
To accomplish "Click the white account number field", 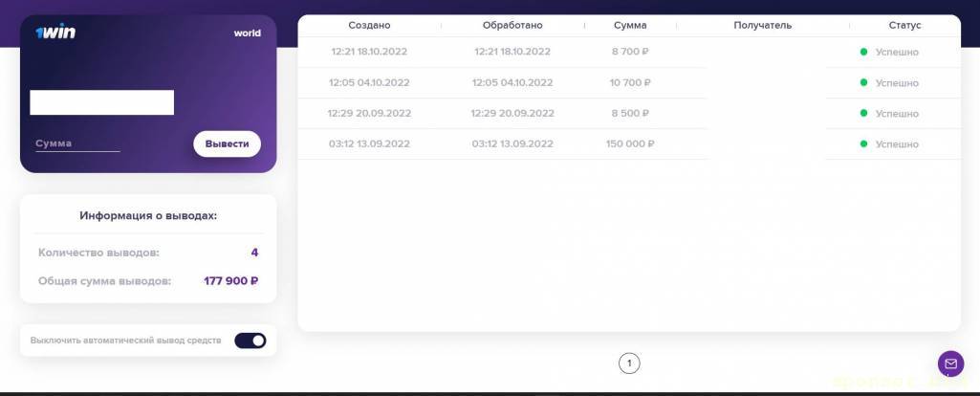I will click(x=101, y=102).
